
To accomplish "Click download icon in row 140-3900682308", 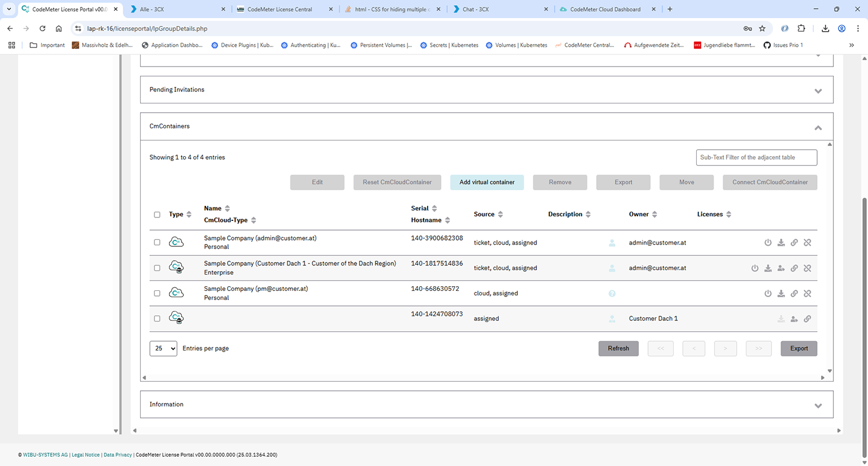I will click(x=781, y=243).
